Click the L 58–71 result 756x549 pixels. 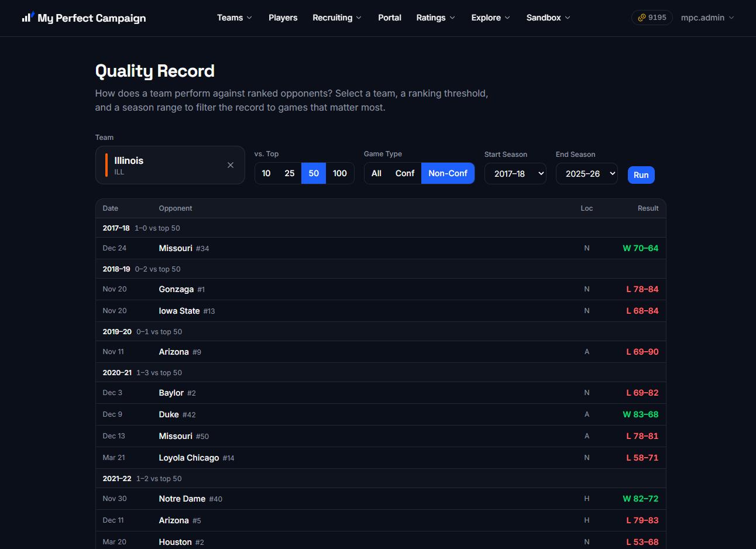point(642,458)
